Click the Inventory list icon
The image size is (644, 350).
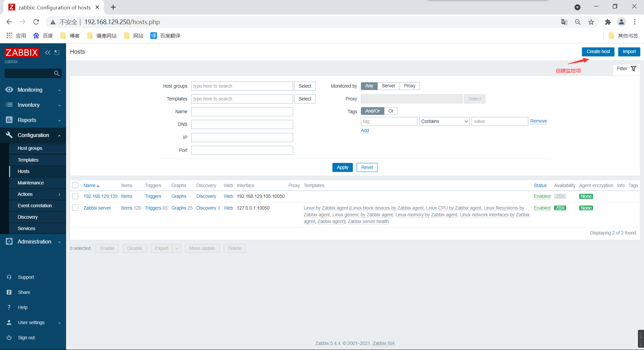(x=9, y=105)
